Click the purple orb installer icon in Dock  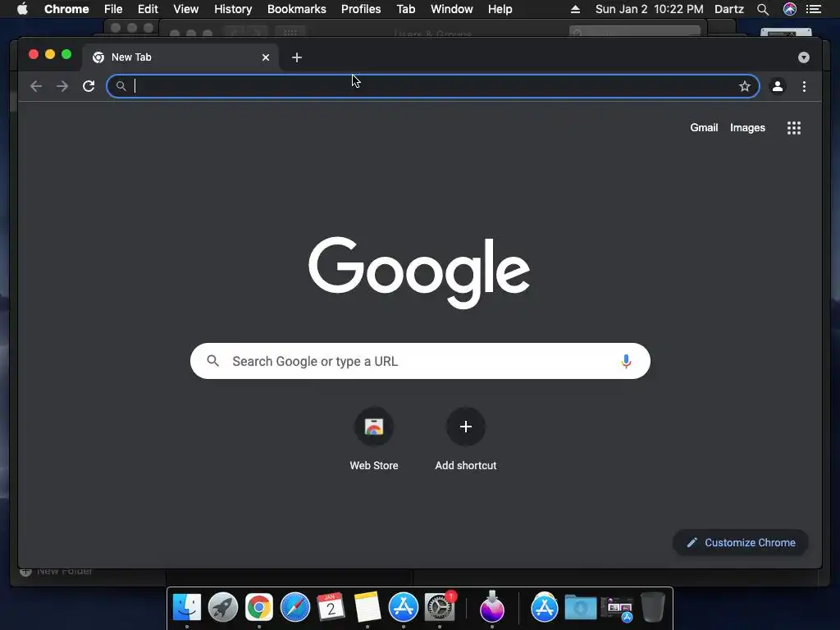click(x=492, y=607)
